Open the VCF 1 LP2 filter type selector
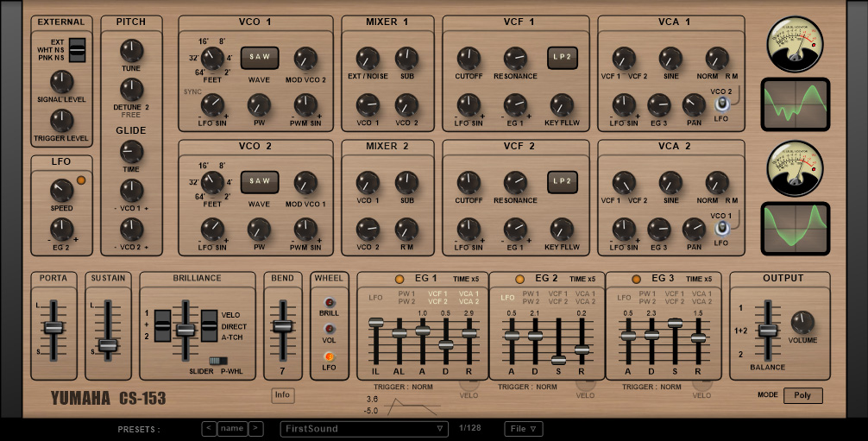The width and height of the screenshot is (868, 441). tap(562, 58)
